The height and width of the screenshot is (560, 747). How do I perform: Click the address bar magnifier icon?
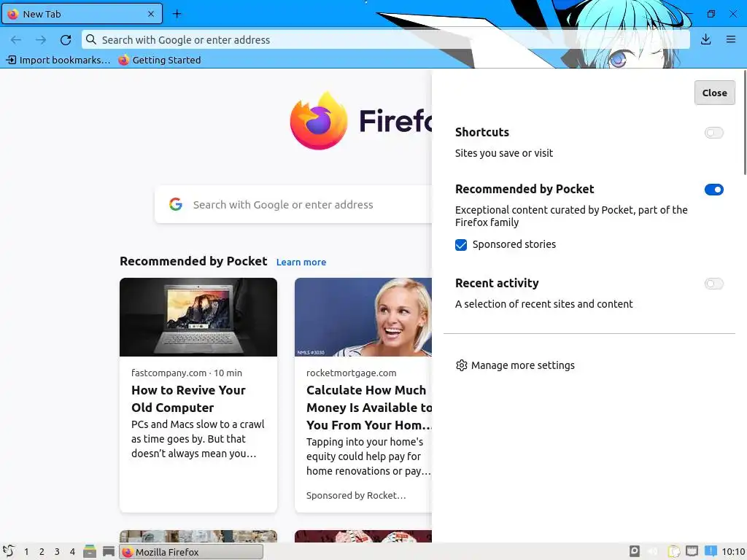tap(91, 39)
